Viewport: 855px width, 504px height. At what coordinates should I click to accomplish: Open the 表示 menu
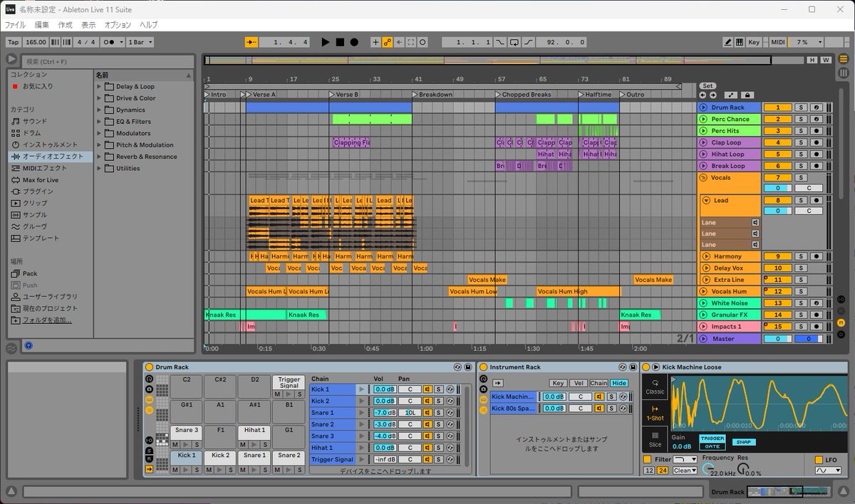point(88,24)
